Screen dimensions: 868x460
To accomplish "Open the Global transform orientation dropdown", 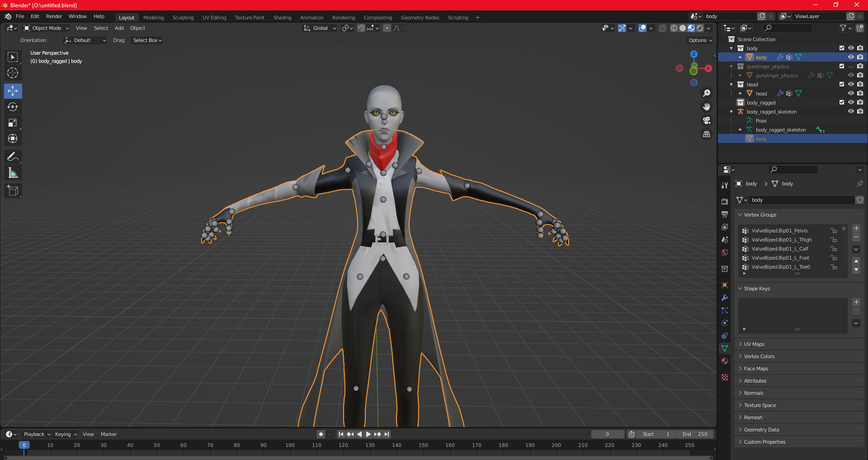I will click(x=320, y=28).
